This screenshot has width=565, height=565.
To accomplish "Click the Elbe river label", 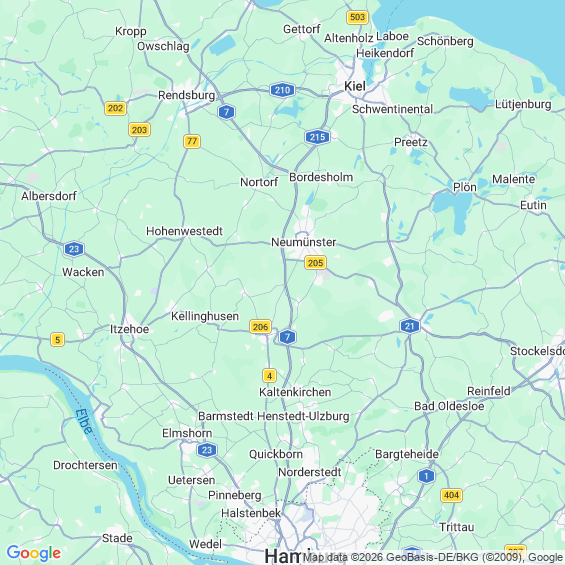I will (84, 421).
